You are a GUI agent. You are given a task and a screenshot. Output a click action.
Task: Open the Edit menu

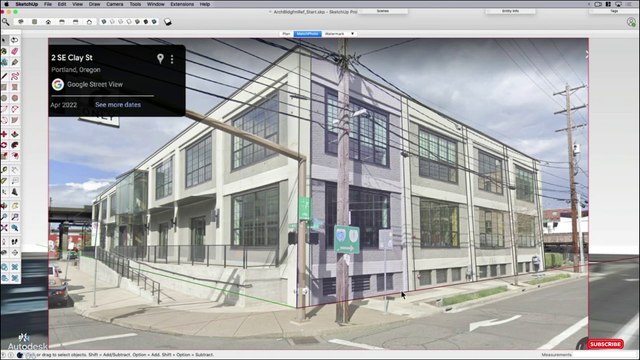(62, 4)
